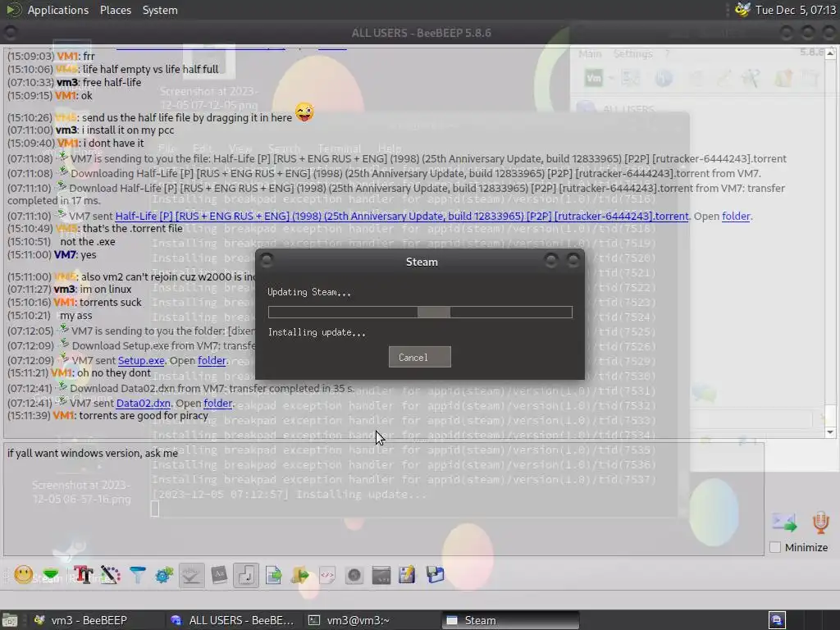
Task: Open folder link after the torrent file
Action: 736,216
